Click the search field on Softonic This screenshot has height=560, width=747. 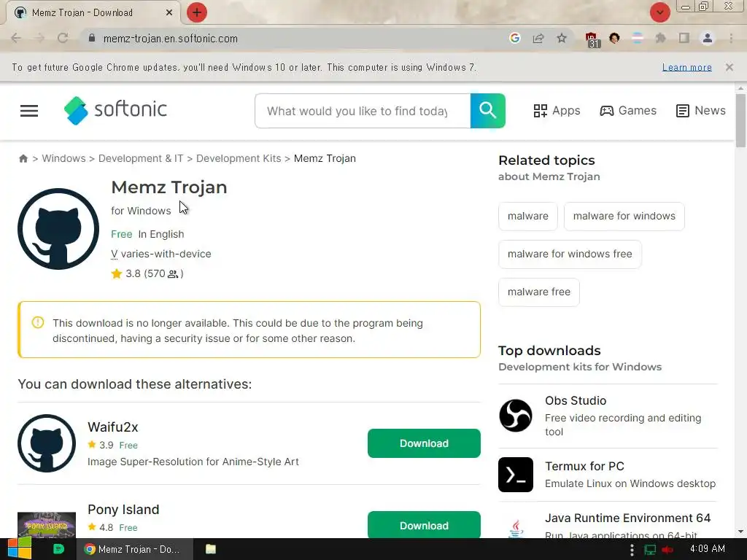(x=363, y=111)
